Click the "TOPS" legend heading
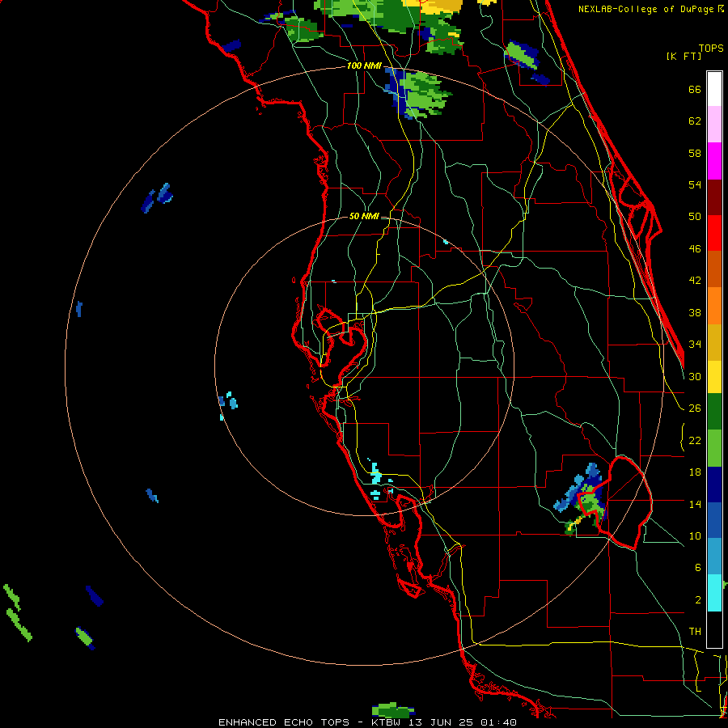This screenshot has height=728, width=728. (x=711, y=48)
